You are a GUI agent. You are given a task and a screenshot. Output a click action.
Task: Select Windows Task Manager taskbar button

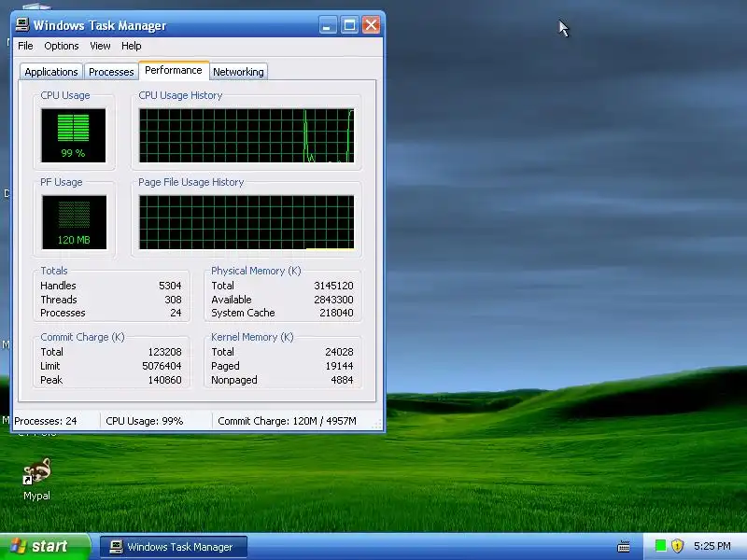pyautogui.click(x=174, y=547)
